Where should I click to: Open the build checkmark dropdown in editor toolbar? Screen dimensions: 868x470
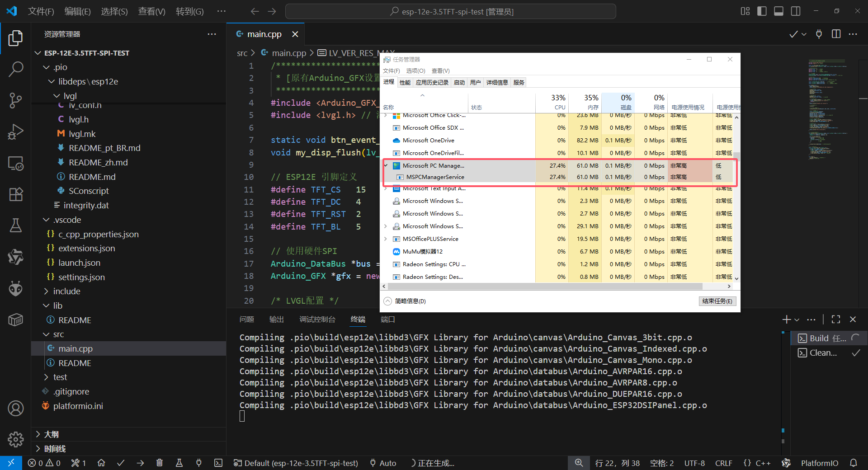(x=804, y=34)
